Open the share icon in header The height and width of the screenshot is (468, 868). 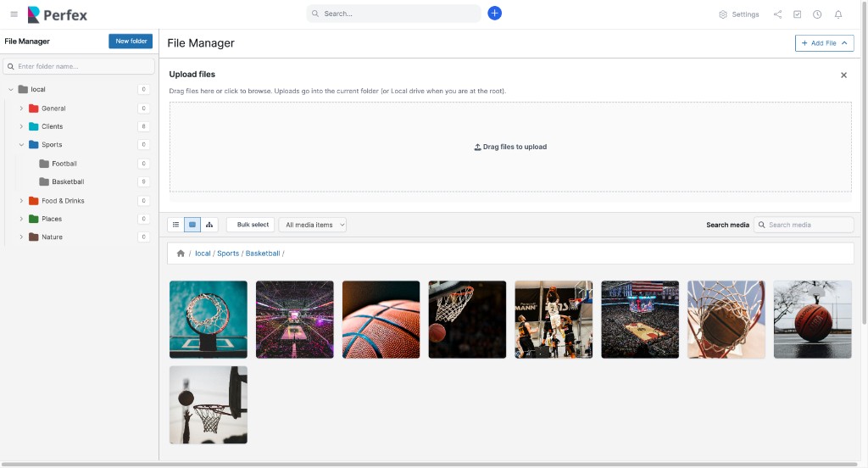pos(777,14)
